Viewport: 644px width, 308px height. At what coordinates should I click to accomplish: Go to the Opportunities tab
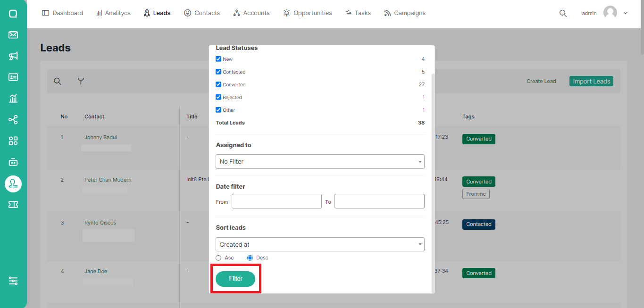pyautogui.click(x=307, y=13)
